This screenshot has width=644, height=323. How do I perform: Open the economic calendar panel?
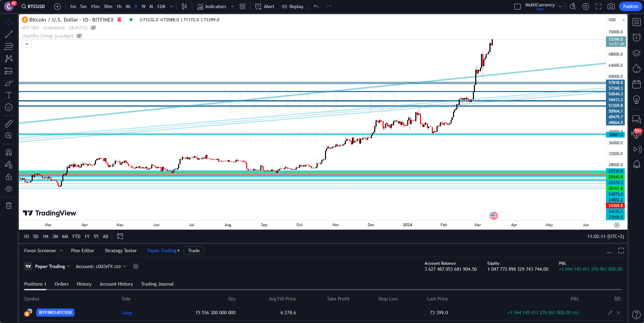tap(636, 84)
